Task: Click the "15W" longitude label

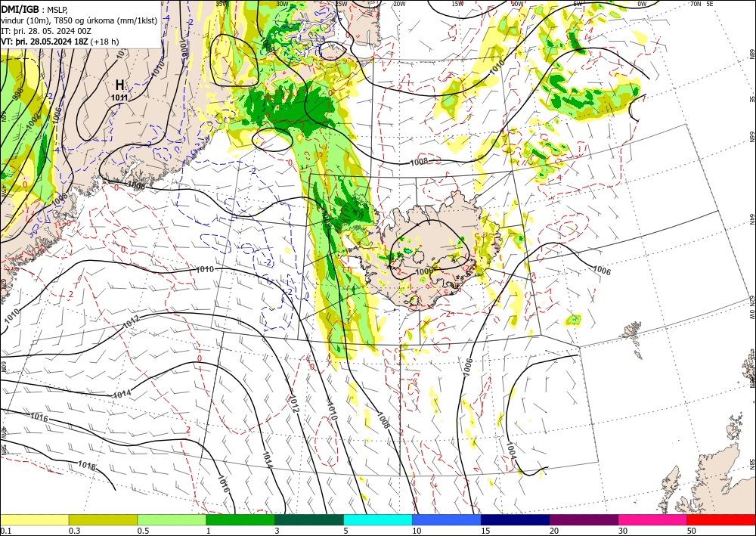Action: pos(457,4)
